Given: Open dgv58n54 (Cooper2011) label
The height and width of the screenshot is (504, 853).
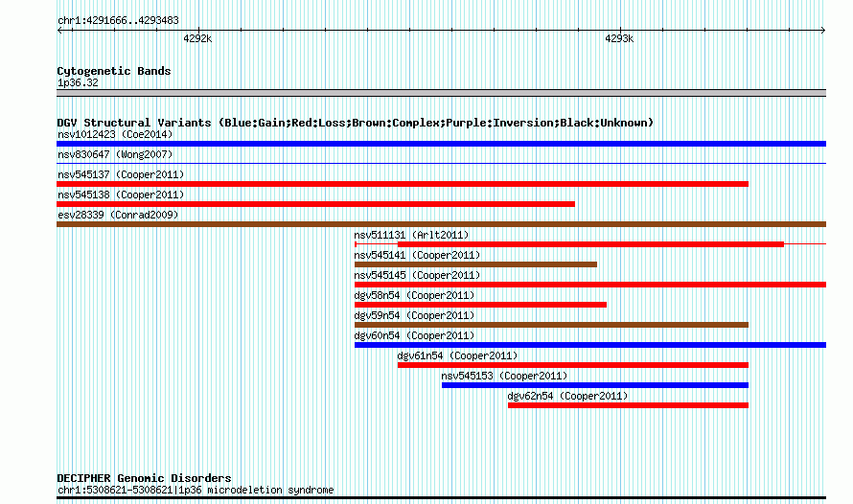Looking at the screenshot, I should tap(415, 295).
